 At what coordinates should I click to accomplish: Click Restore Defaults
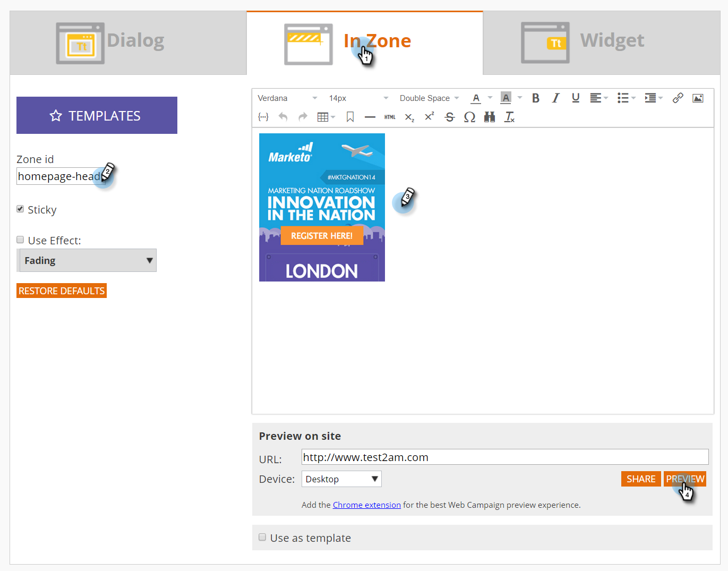62,291
